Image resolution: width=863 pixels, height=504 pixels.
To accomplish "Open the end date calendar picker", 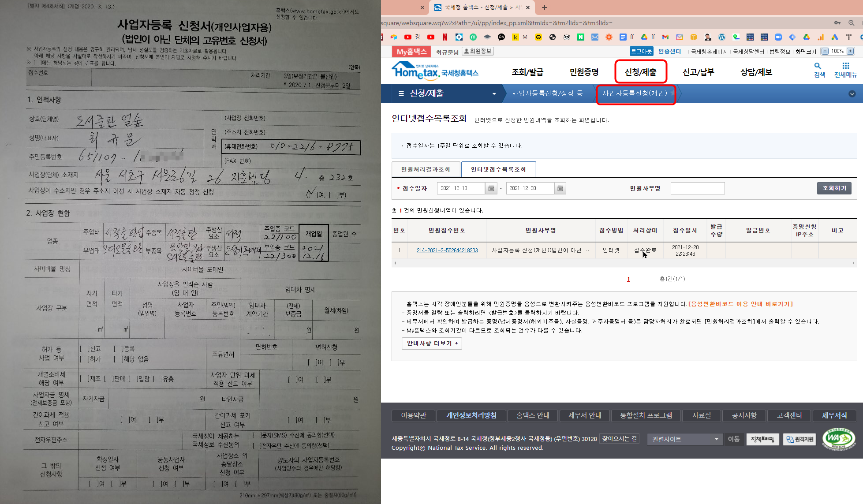I will click(x=560, y=188).
